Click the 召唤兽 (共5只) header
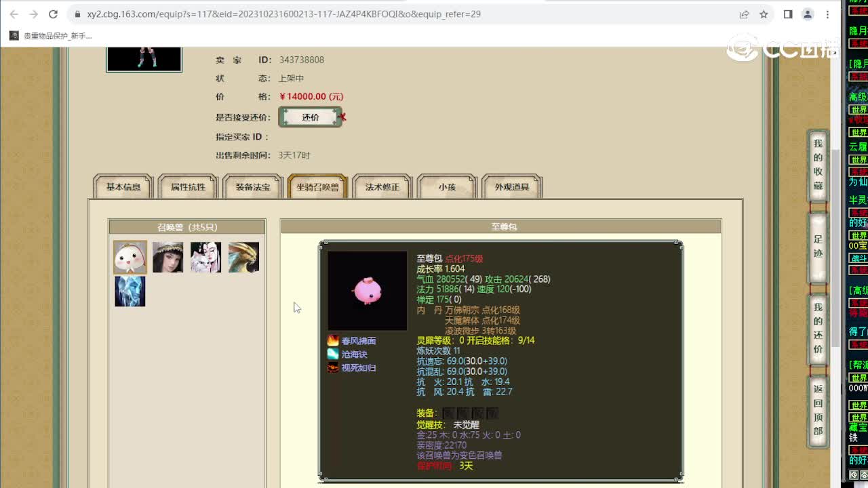This screenshot has height=488, width=868. [x=187, y=227]
